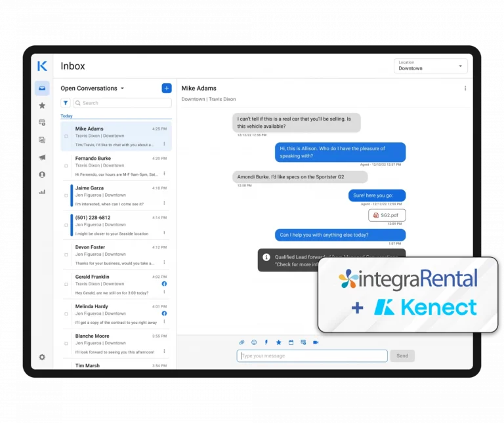Click the blue plus new conversation button
This screenshot has height=423, width=504.
tap(167, 89)
